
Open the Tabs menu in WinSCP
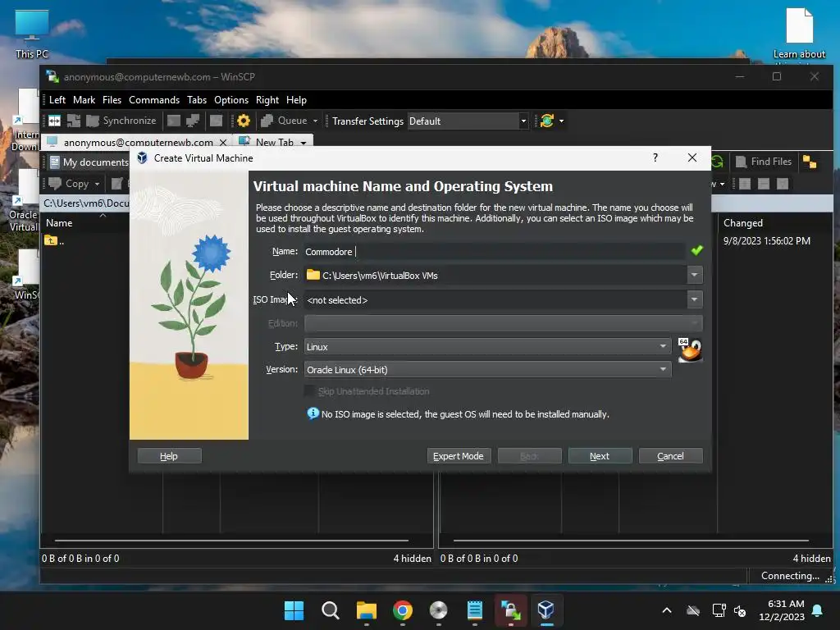tap(197, 100)
